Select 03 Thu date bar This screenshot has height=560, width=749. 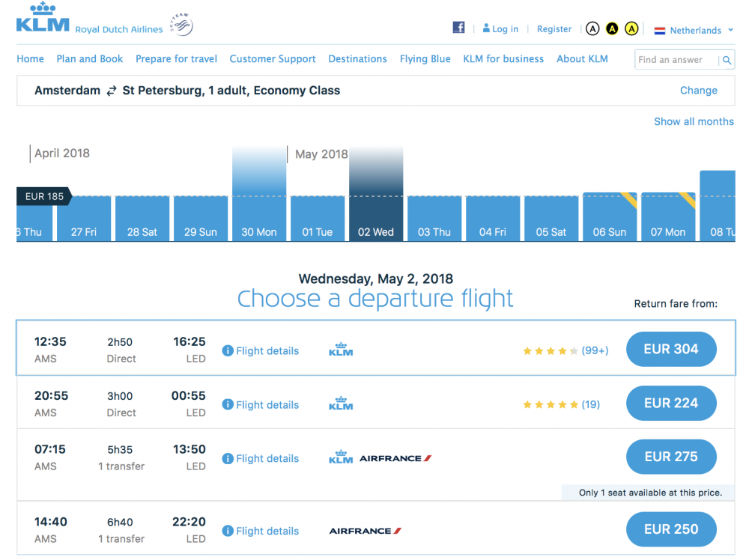click(x=434, y=219)
